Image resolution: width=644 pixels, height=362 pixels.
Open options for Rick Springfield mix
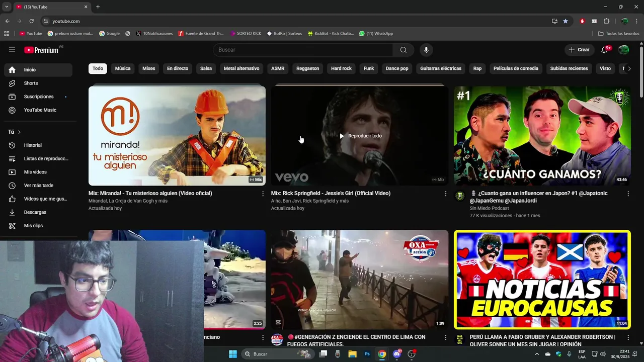point(445,194)
